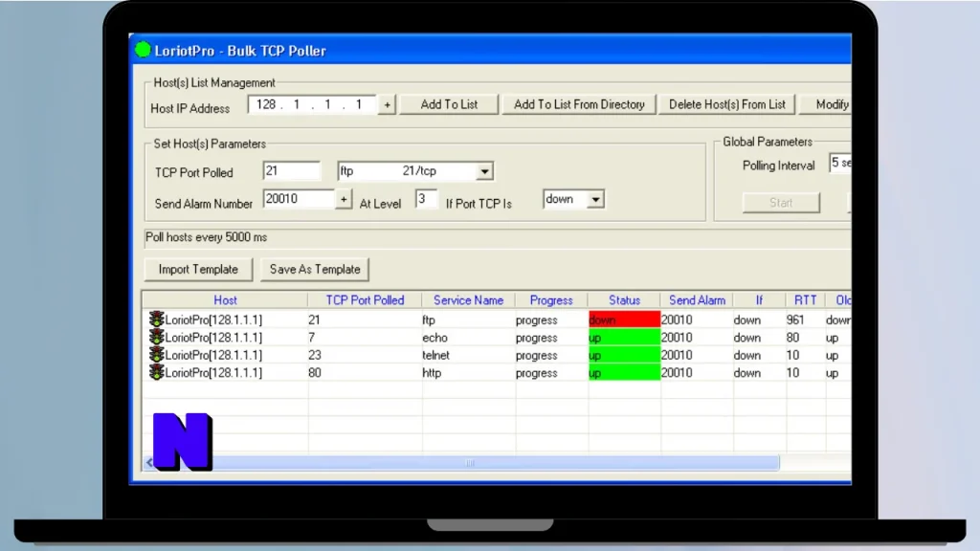Click the Import Template button
980x551 pixels.
(198, 269)
